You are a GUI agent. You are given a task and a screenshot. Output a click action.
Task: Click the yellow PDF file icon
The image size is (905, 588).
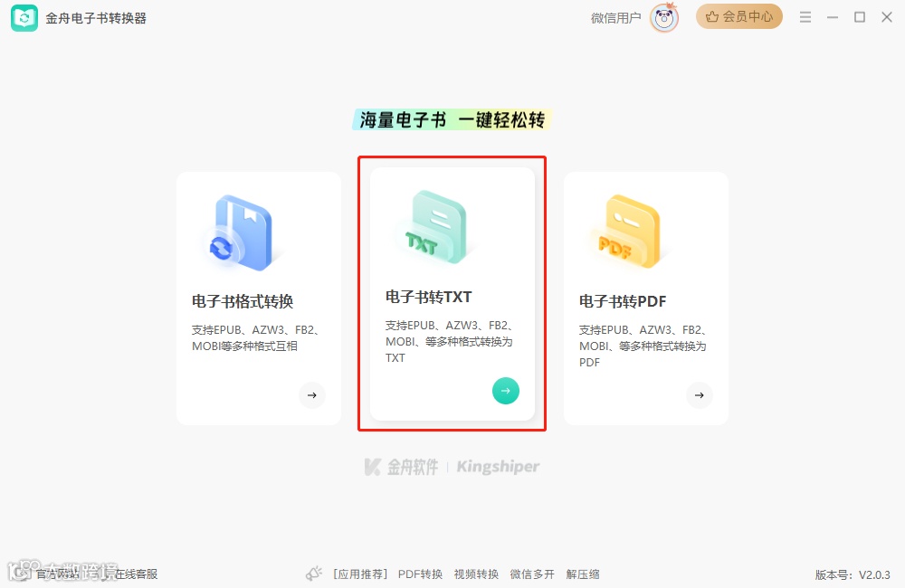point(629,232)
